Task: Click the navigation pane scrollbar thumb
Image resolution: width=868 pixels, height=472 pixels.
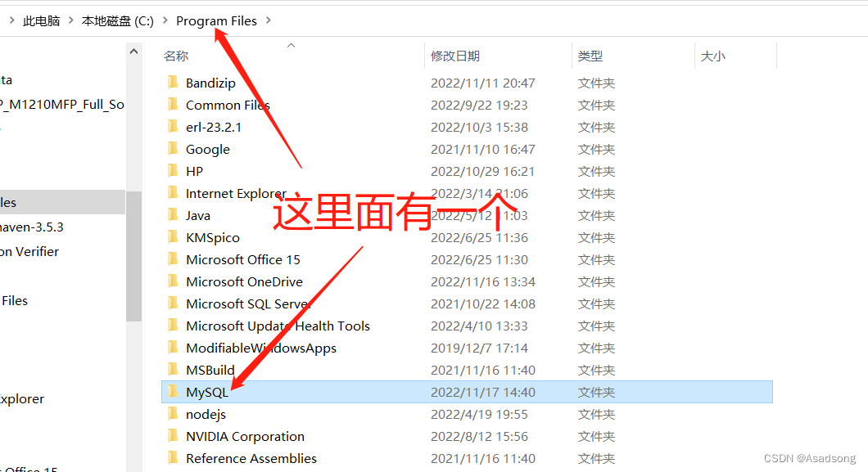Action: pyautogui.click(x=133, y=256)
